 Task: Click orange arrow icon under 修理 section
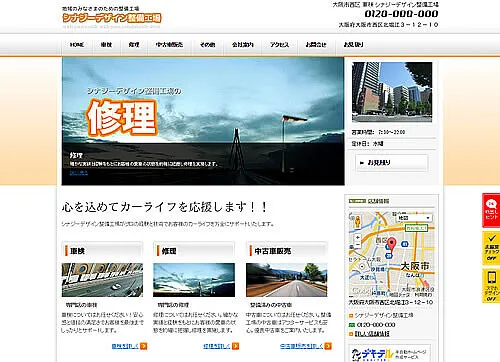(x=236, y=346)
